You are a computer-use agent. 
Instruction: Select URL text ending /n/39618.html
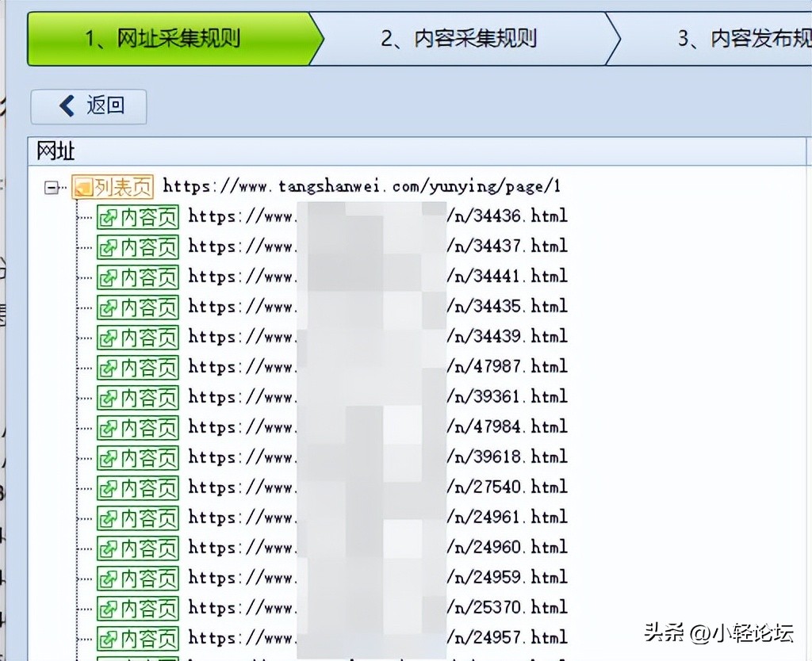point(378,457)
